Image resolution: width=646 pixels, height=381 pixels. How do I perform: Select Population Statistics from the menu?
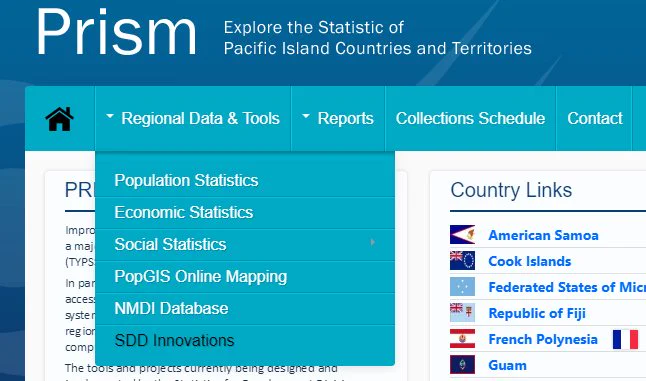click(x=245, y=181)
